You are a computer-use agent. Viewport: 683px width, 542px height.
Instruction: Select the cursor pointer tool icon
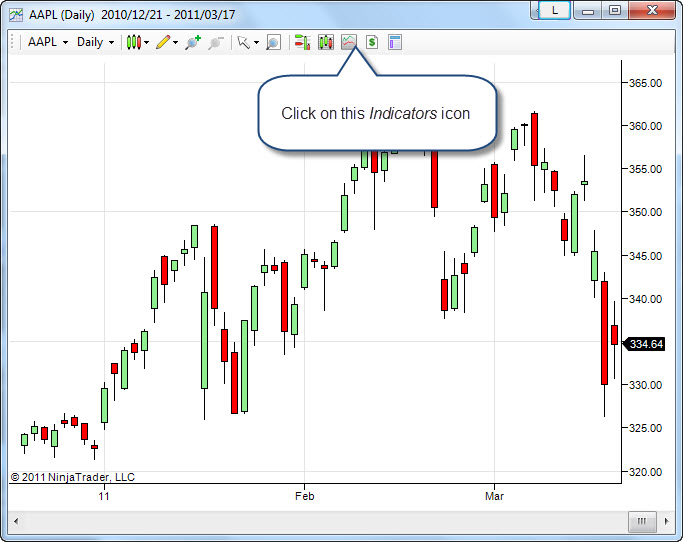pos(243,42)
